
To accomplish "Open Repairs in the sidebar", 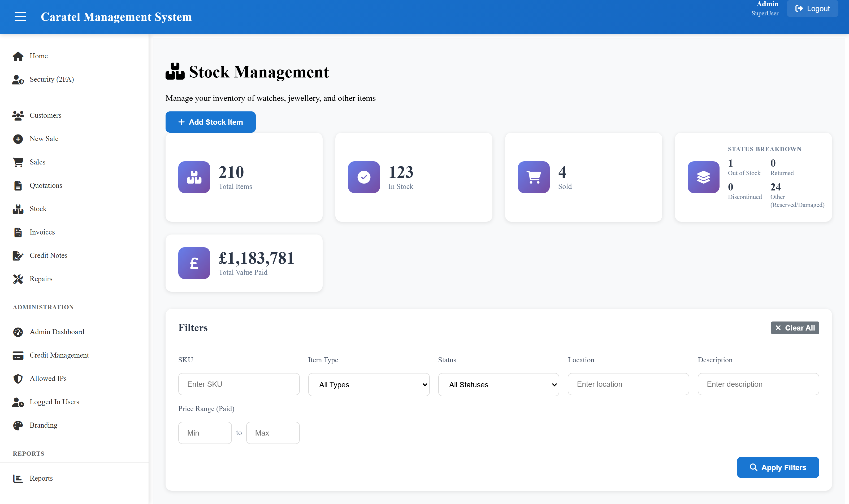I will tap(41, 279).
